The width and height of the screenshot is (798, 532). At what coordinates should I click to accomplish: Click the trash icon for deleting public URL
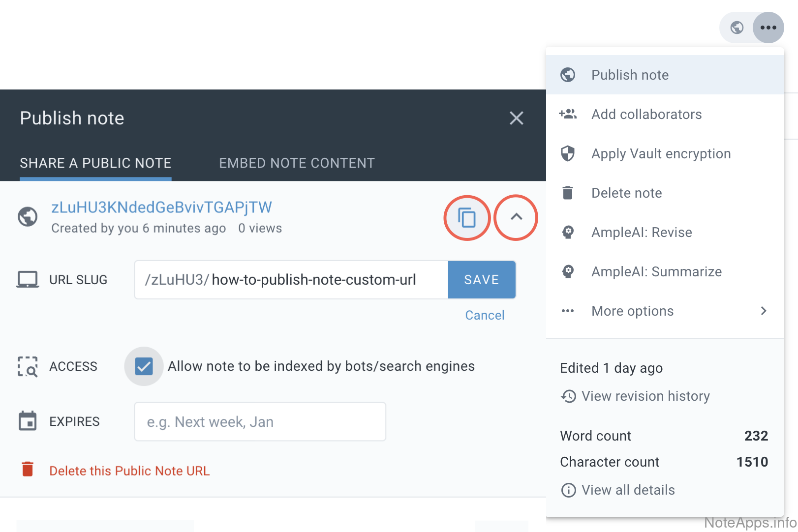point(28,470)
